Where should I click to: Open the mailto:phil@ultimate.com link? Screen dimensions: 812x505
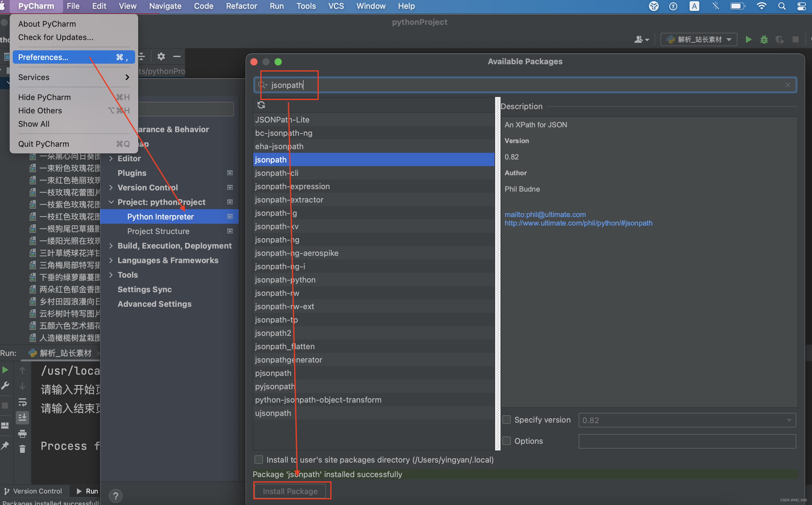pos(545,214)
